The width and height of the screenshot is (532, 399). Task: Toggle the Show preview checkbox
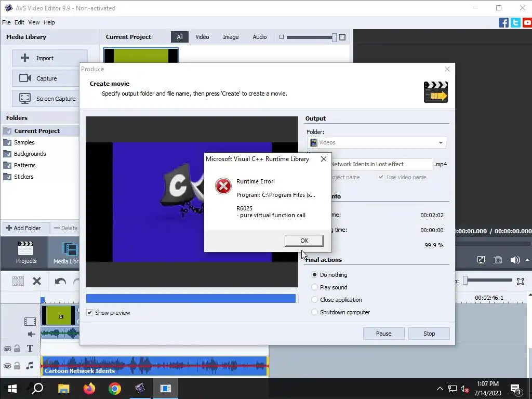(x=89, y=312)
